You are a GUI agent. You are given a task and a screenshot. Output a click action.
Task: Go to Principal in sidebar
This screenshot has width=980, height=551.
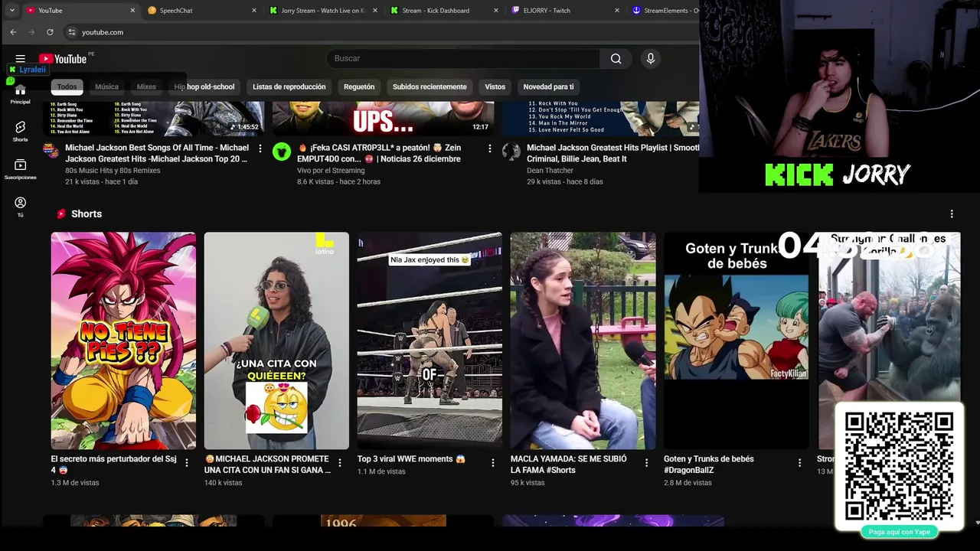[x=21, y=95]
